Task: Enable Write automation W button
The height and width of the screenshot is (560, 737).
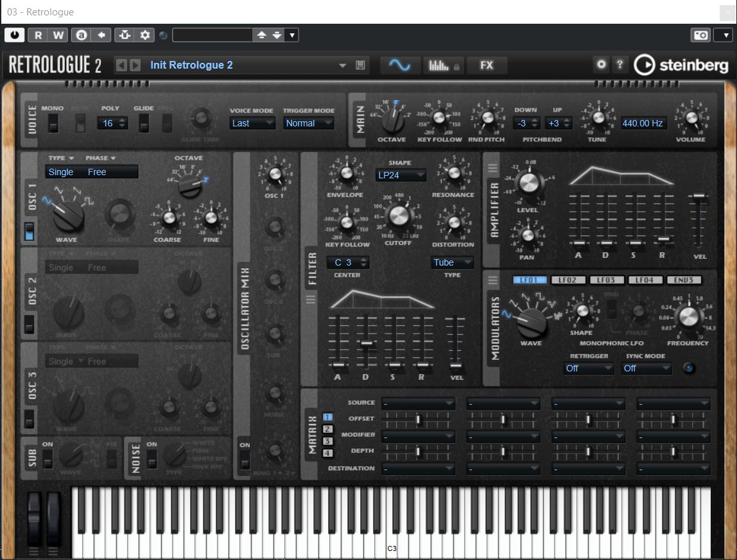Action: (58, 35)
